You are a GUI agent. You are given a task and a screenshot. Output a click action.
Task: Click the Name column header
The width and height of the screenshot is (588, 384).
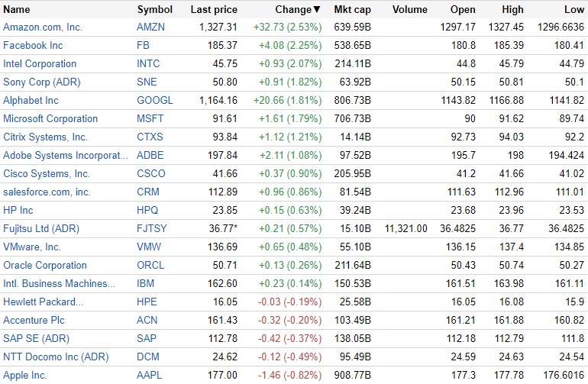[17, 10]
